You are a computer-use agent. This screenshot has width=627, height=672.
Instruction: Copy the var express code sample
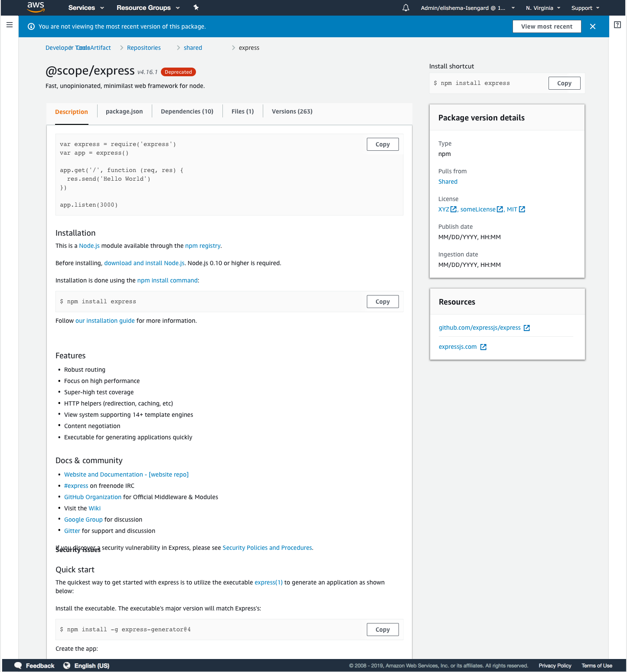(383, 144)
